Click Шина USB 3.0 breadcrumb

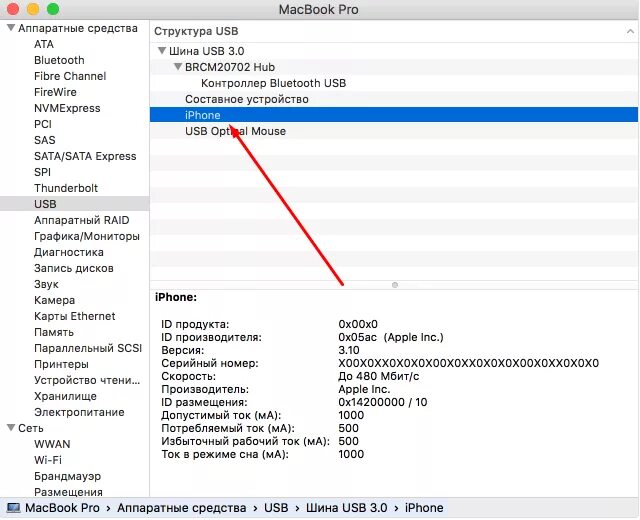347,508
